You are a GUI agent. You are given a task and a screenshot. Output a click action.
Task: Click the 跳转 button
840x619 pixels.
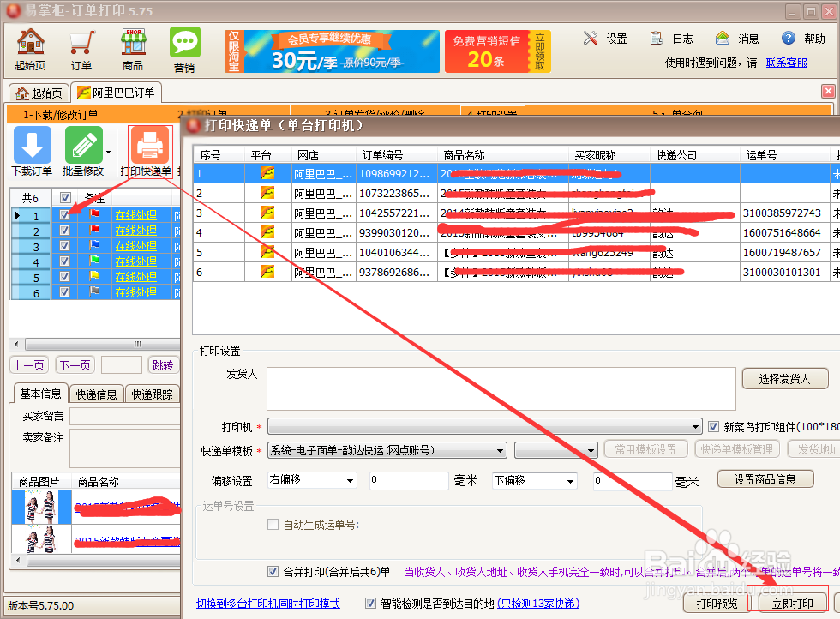(163, 365)
